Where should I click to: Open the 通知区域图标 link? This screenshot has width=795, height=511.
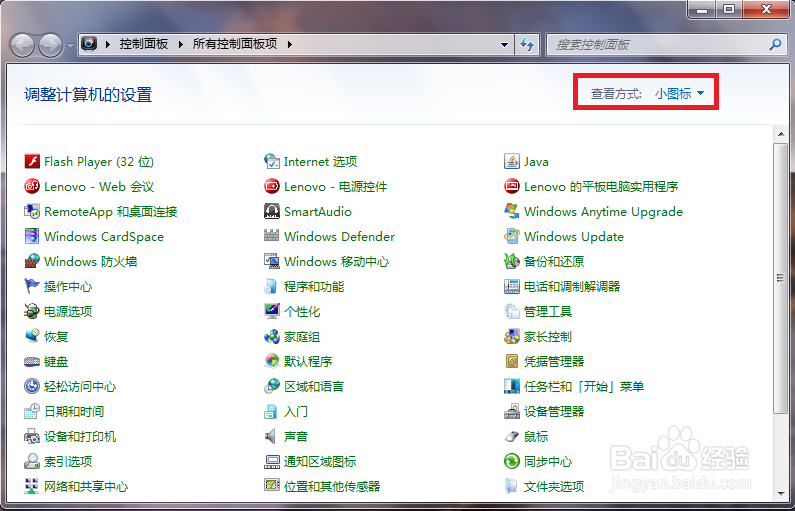pos(320,461)
